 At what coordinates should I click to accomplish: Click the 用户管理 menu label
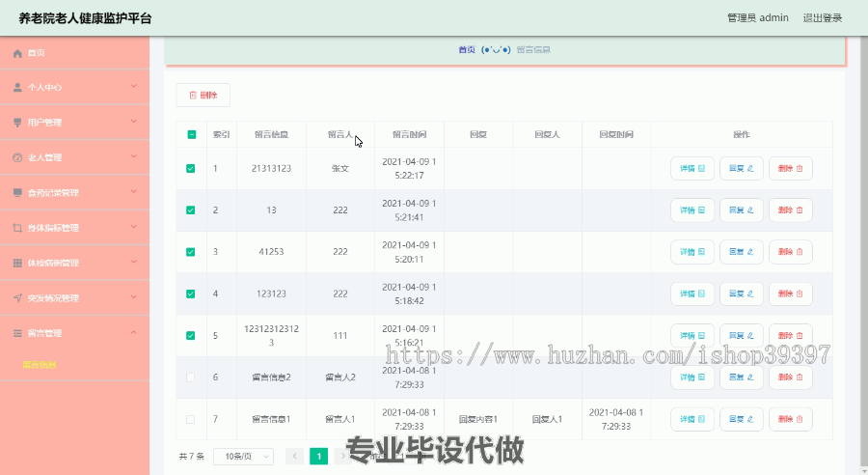(44, 123)
